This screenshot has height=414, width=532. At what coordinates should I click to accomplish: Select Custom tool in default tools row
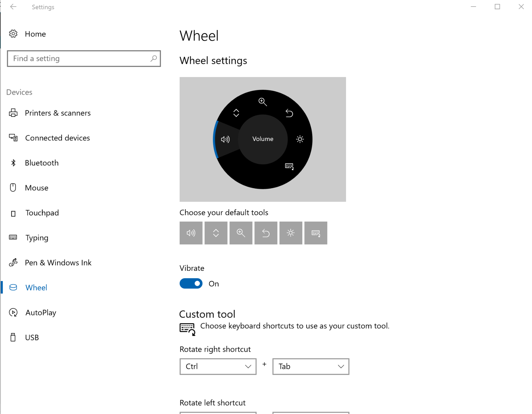(316, 233)
